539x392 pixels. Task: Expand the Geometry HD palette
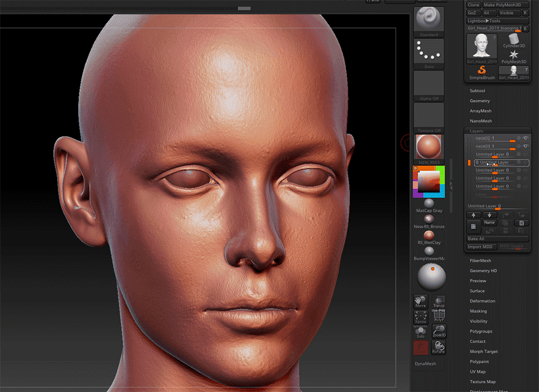(483, 271)
